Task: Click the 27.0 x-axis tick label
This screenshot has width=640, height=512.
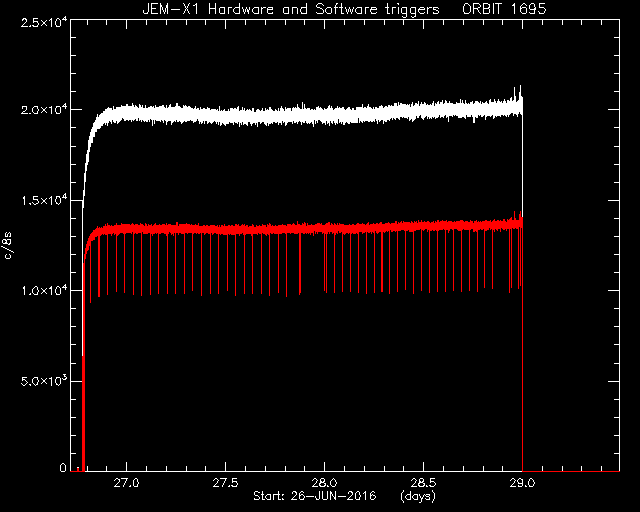Action: [127, 483]
